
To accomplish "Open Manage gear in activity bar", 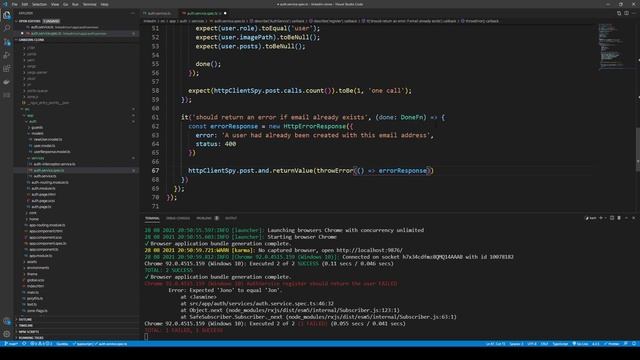I will (x=7, y=334).
